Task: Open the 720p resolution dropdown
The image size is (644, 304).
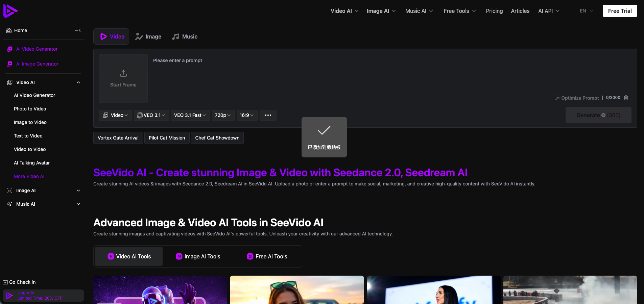Action: click(223, 115)
